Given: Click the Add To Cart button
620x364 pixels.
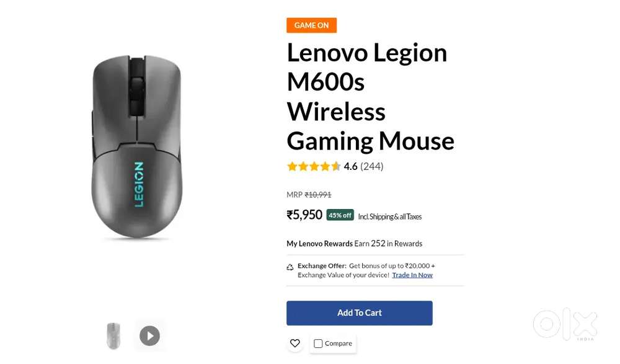Looking at the screenshot, I should (x=360, y=313).
